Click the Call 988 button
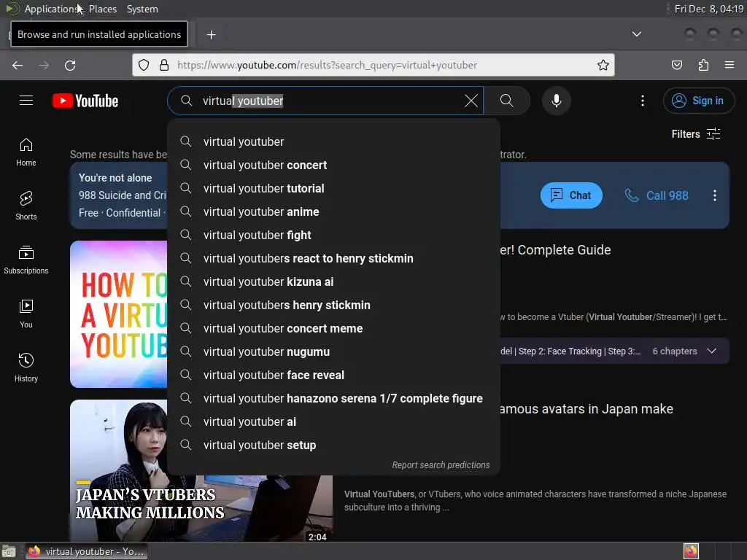 pos(657,195)
